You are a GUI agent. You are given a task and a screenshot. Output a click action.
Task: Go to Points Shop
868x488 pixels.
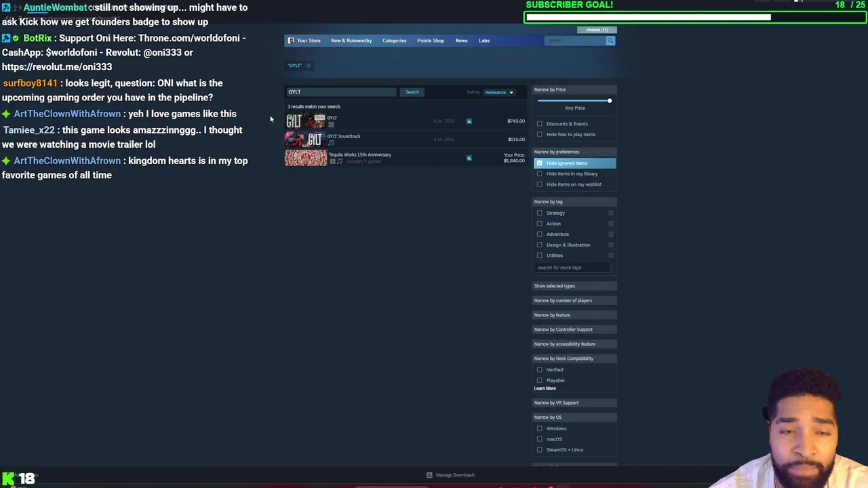tap(431, 41)
